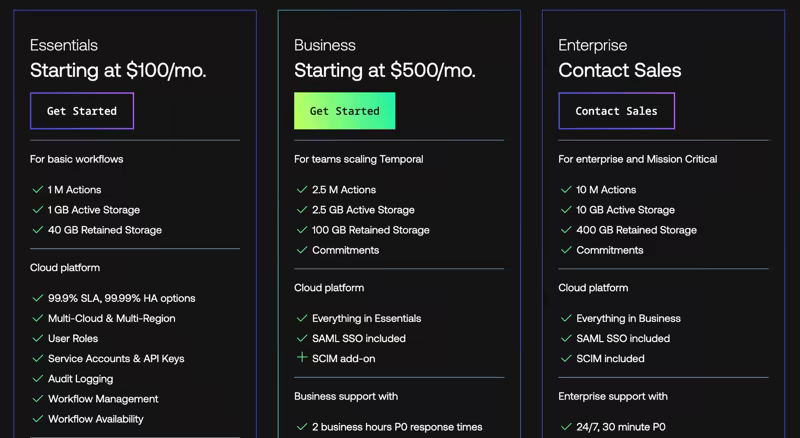
Task: Click Cloud platform heading in Enterprise
Action: point(593,288)
